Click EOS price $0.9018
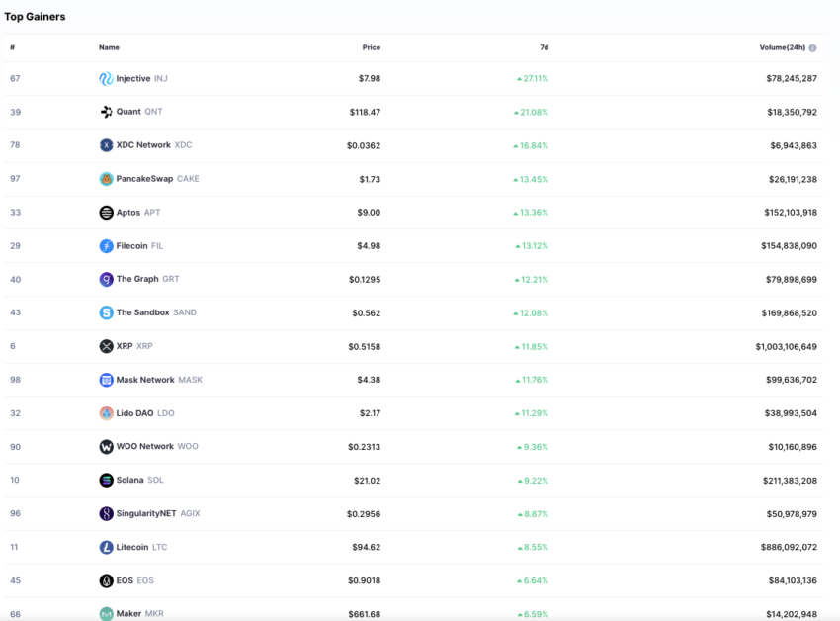This screenshot has height=621, width=840. point(365,580)
